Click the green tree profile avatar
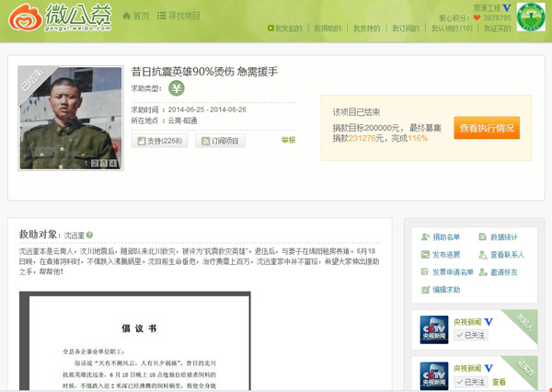The height and width of the screenshot is (392, 552). tap(531, 17)
